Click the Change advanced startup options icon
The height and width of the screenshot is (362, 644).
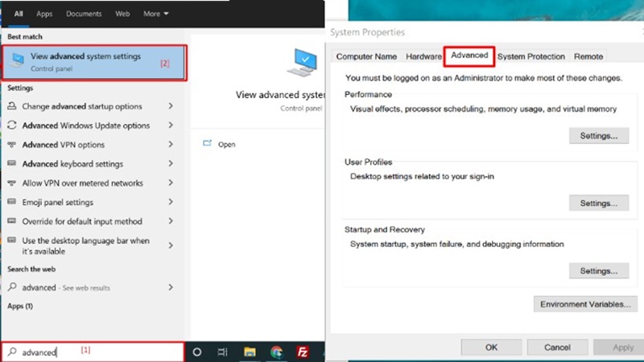click(12, 106)
